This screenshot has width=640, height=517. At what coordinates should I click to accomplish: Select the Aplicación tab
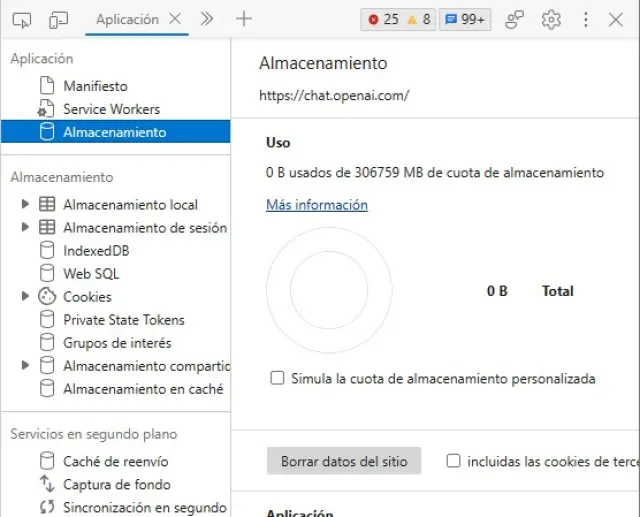127,19
